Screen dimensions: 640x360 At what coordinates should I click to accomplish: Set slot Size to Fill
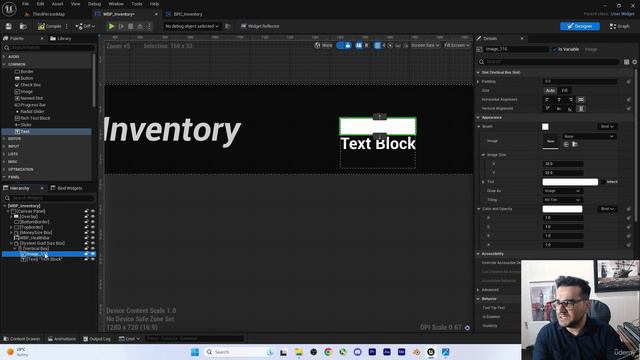564,91
